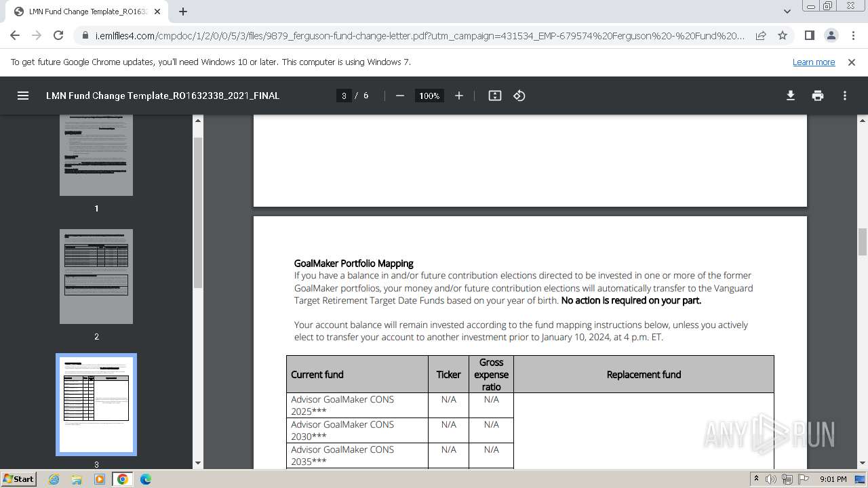Open Windows Media Player from taskbar

point(100,479)
